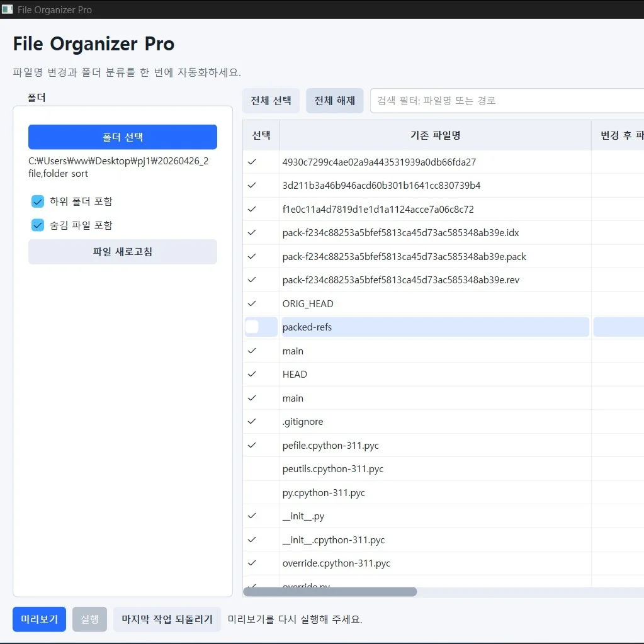Click the 미리보기 button
Image resolution: width=644 pixels, height=644 pixels.
click(x=40, y=619)
